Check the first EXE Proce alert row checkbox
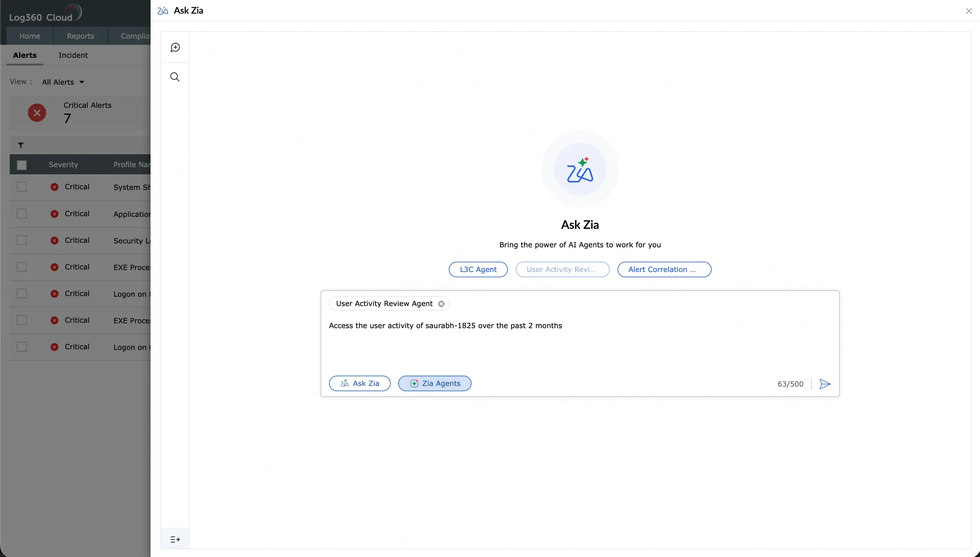The image size is (980, 557). point(22,267)
